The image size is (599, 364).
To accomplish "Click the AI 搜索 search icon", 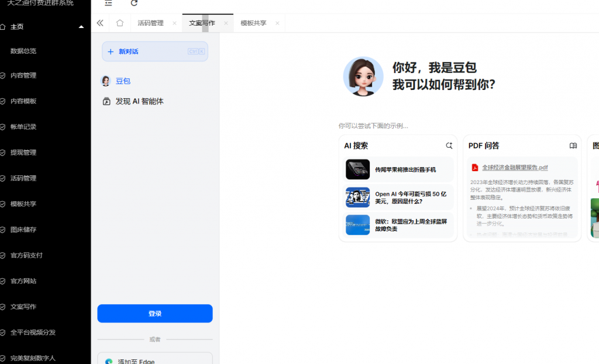I will [x=449, y=145].
